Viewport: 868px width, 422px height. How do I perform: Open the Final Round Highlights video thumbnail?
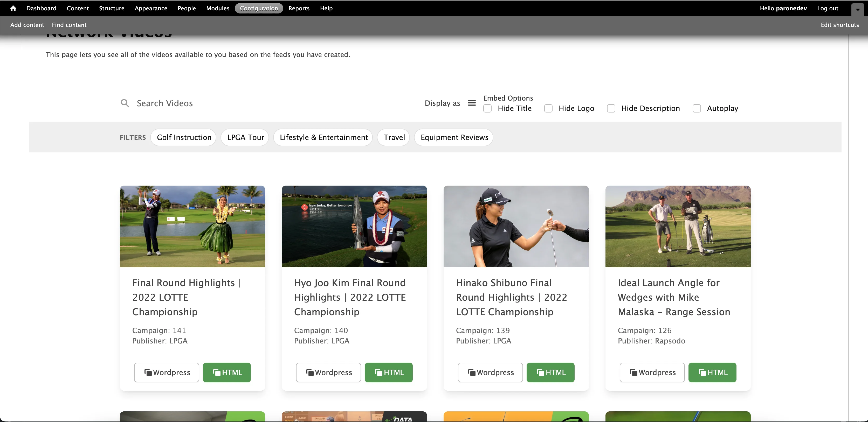tap(192, 226)
